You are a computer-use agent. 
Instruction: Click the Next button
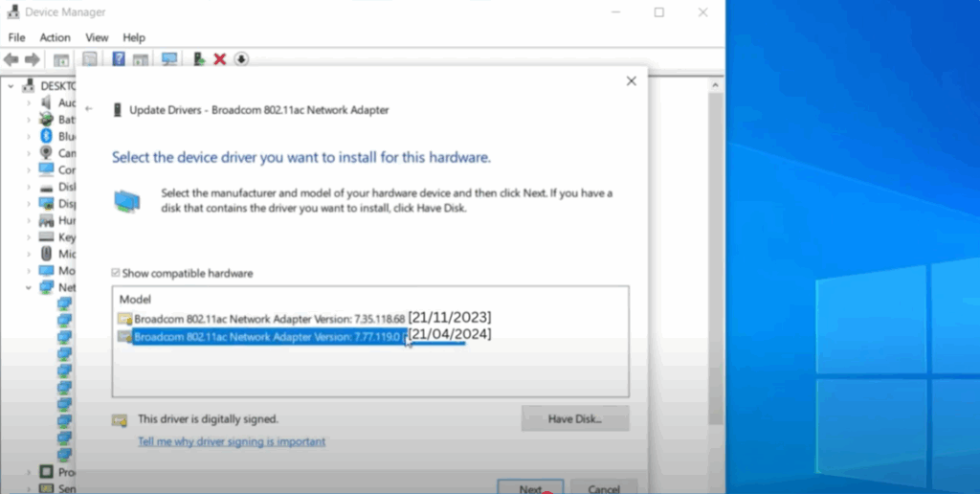(530, 486)
